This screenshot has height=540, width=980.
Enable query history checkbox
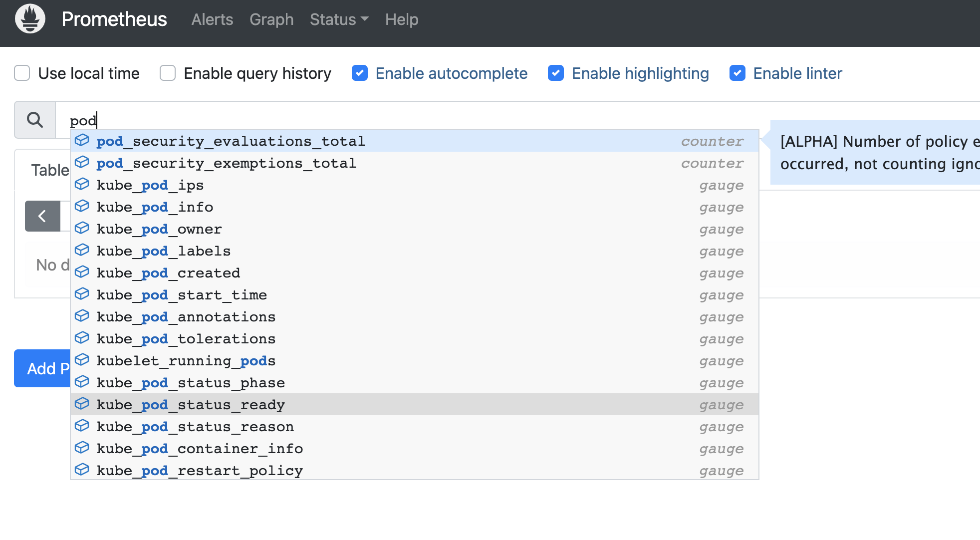168,73
